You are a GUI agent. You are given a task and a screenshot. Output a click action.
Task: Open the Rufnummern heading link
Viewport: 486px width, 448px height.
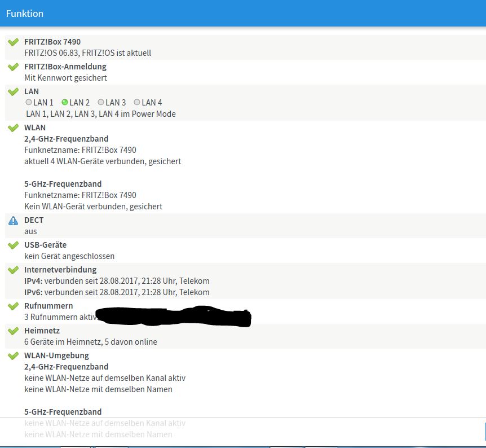point(48,306)
